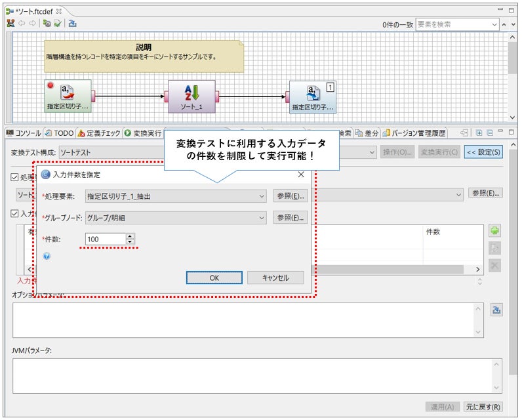Screen dimensions: 522x420
Task: Click the blue export icon in the editor toolbar
Action: pos(72,24)
